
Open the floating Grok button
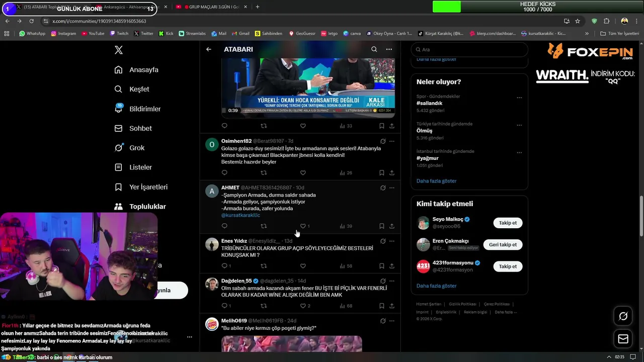[623, 316]
